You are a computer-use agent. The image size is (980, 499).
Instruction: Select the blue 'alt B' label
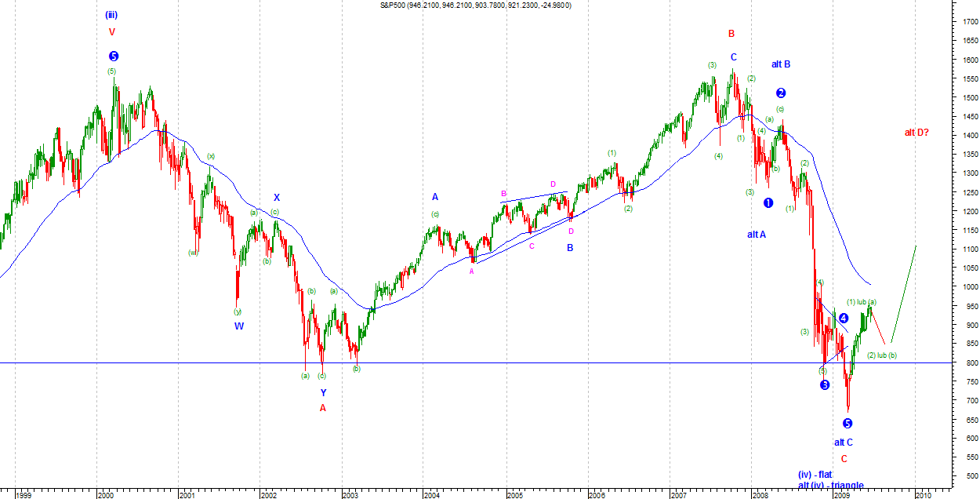pyautogui.click(x=780, y=64)
